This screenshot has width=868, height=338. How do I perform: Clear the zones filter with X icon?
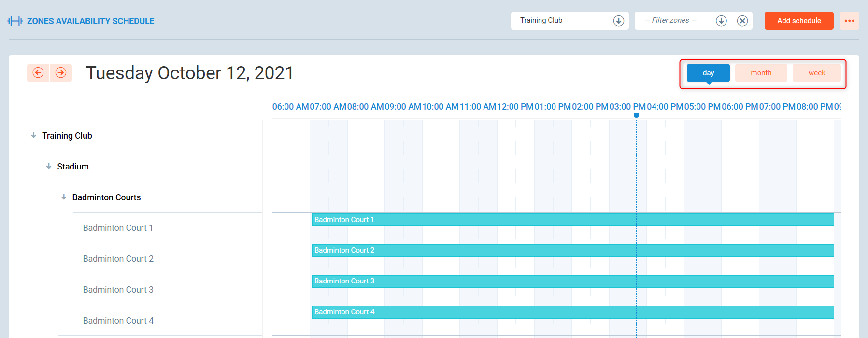742,21
